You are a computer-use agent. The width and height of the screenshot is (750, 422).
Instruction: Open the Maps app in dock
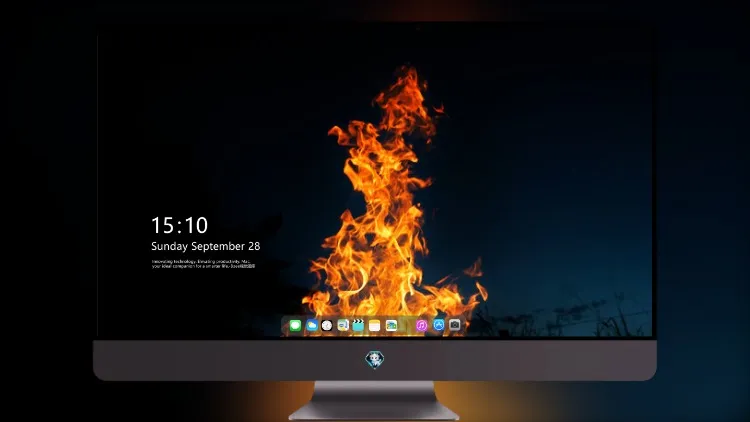[x=342, y=326]
